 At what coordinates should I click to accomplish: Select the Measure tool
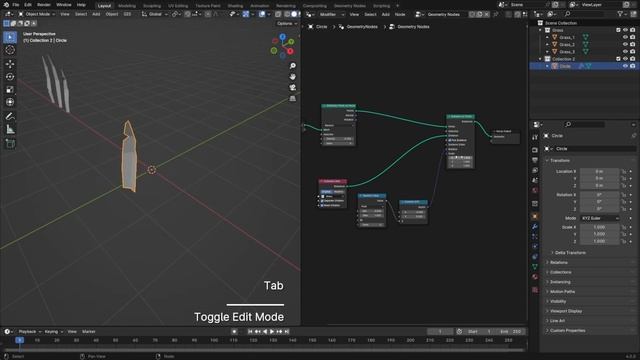click(x=10, y=129)
